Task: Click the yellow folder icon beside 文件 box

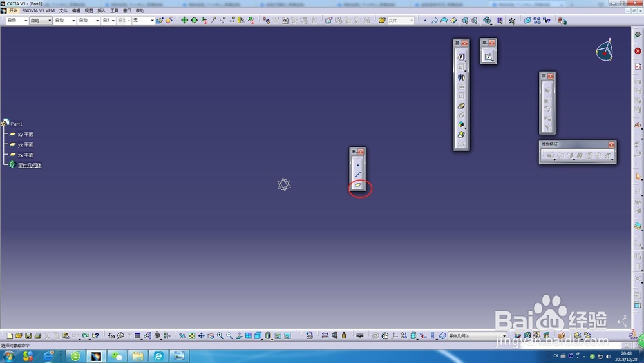Action: [x=382, y=20]
